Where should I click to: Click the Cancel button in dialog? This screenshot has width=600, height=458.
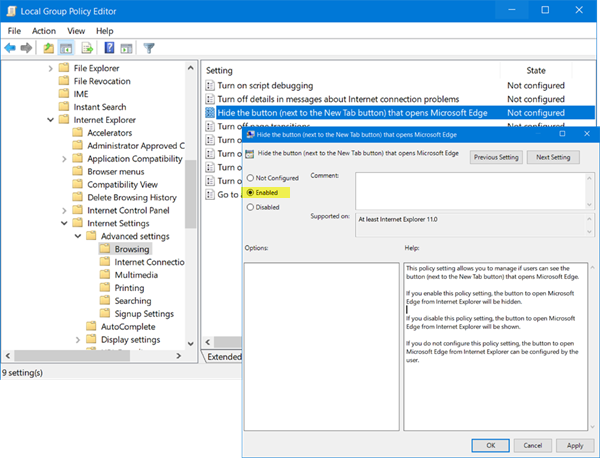coord(533,445)
